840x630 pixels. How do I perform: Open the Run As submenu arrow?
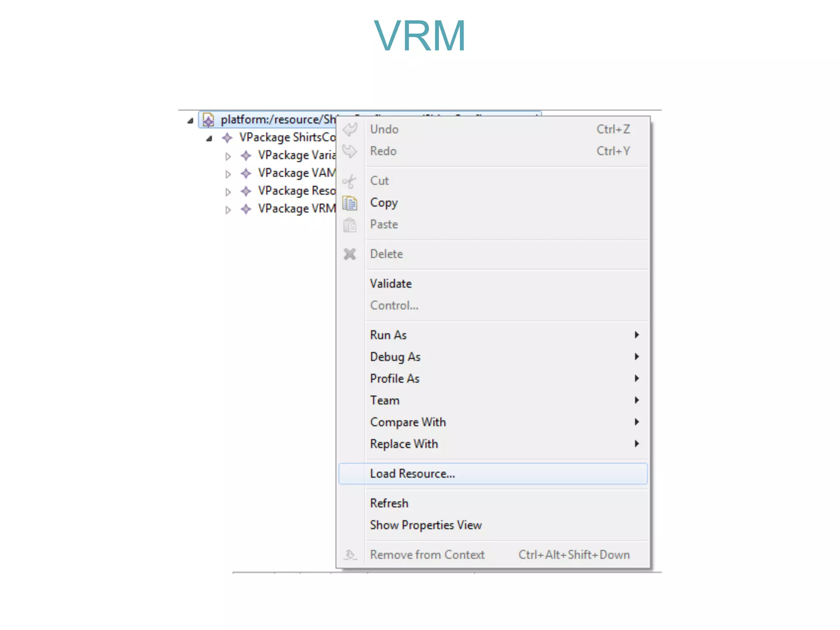[637, 335]
